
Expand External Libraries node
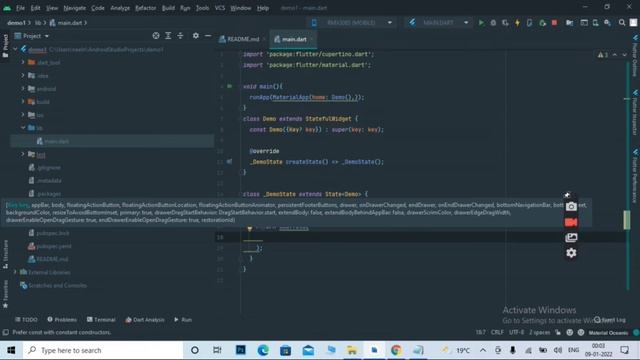16,272
